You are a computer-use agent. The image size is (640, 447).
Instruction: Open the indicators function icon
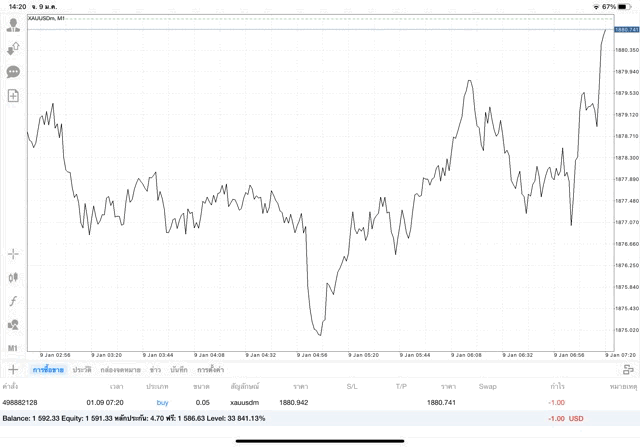(x=13, y=301)
